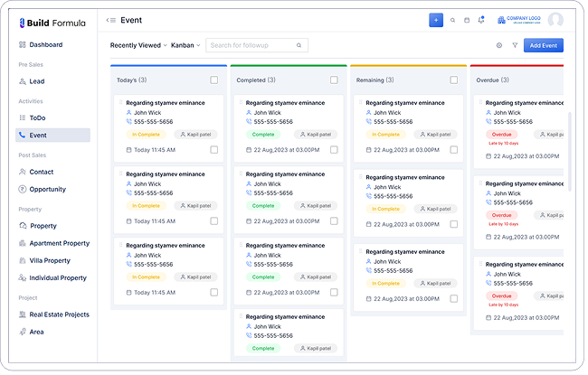Go to Opportunity in the sidebar
588x375 pixels.
[47, 190]
